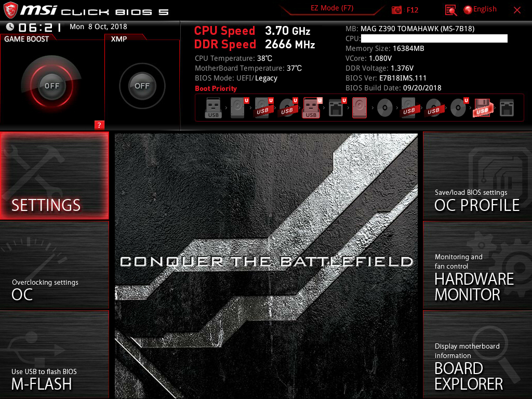The height and width of the screenshot is (399, 532).
Task: Open OC PROFILE save/load settings
Action: [x=477, y=176]
